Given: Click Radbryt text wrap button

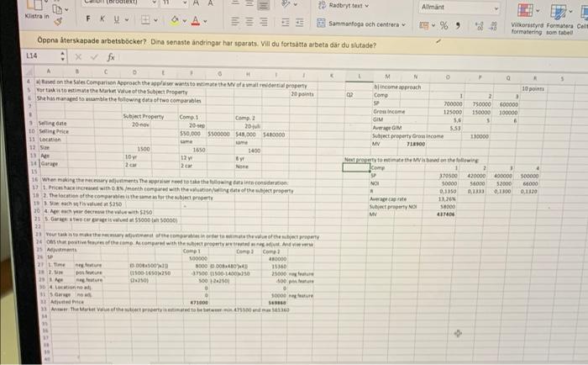Looking at the screenshot, I should coord(344,5).
